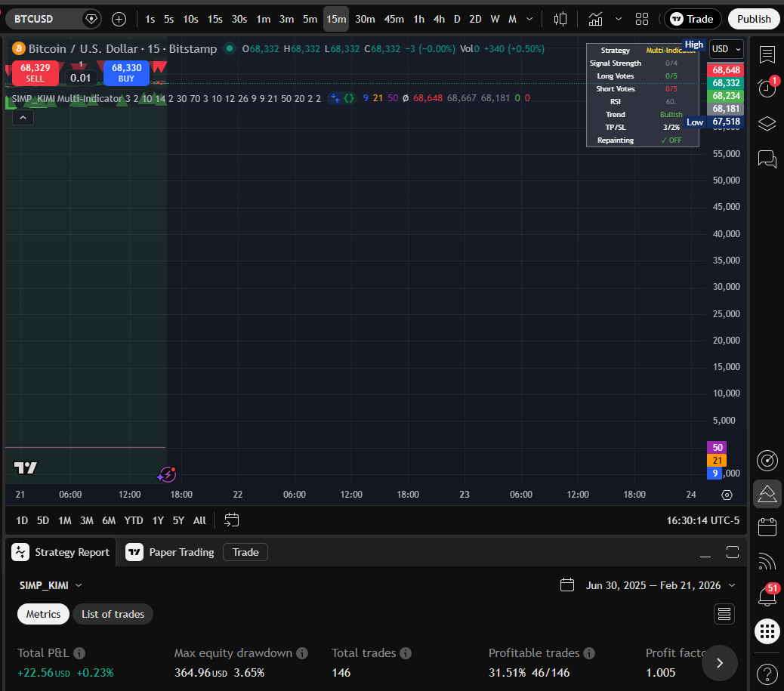Screen dimensions: 784x691
Task: Expand the SIMP_KIMI strategy dropdown
Action: point(50,585)
